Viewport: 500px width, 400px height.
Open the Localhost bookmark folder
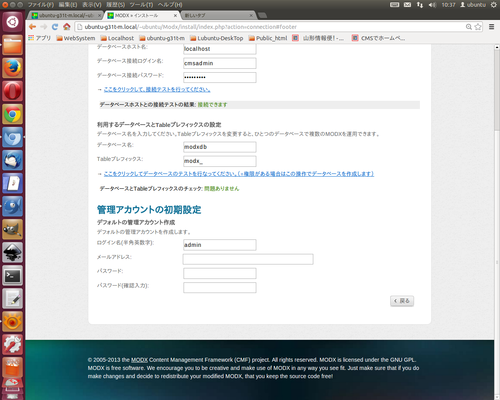(x=117, y=38)
